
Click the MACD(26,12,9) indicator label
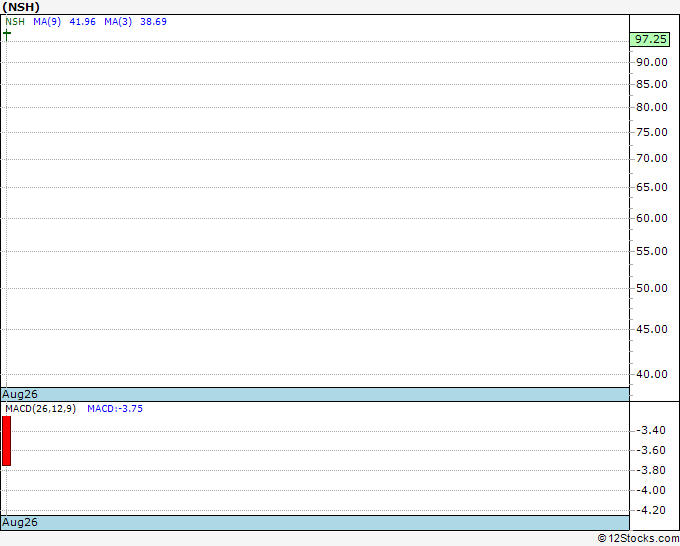[x=40, y=409]
